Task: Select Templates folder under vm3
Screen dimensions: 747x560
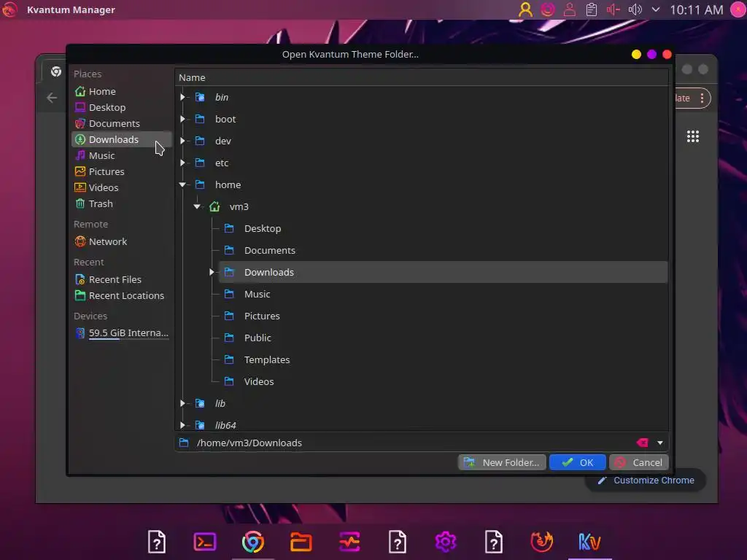Action: coord(267,360)
